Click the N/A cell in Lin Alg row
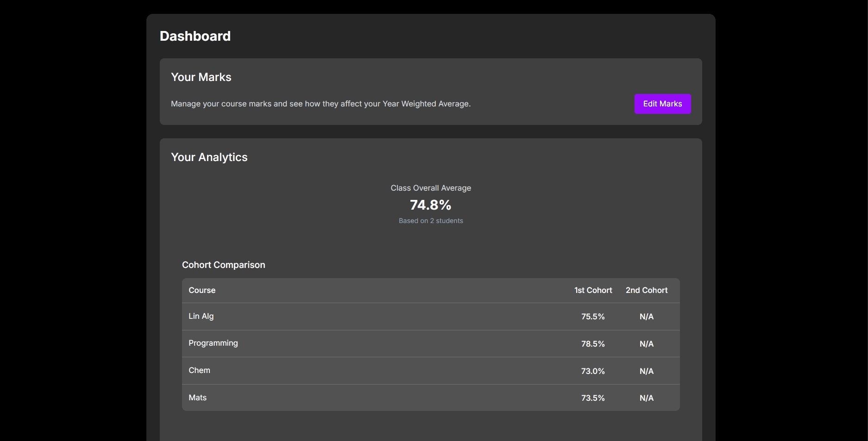868x441 pixels. (x=647, y=317)
